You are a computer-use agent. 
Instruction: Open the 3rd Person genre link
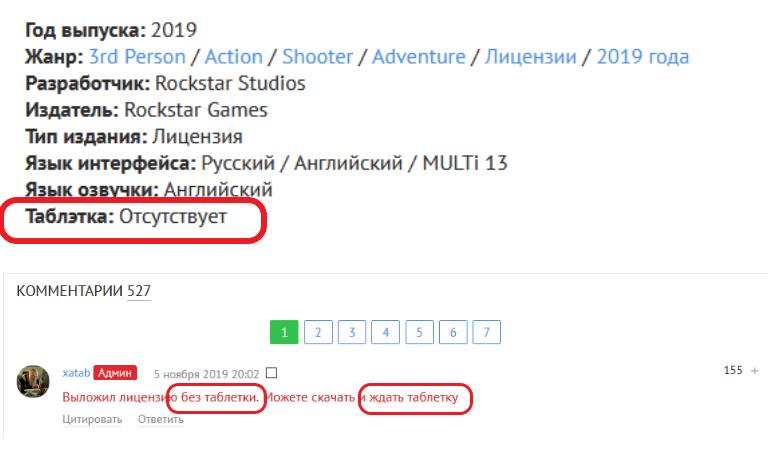point(137,57)
